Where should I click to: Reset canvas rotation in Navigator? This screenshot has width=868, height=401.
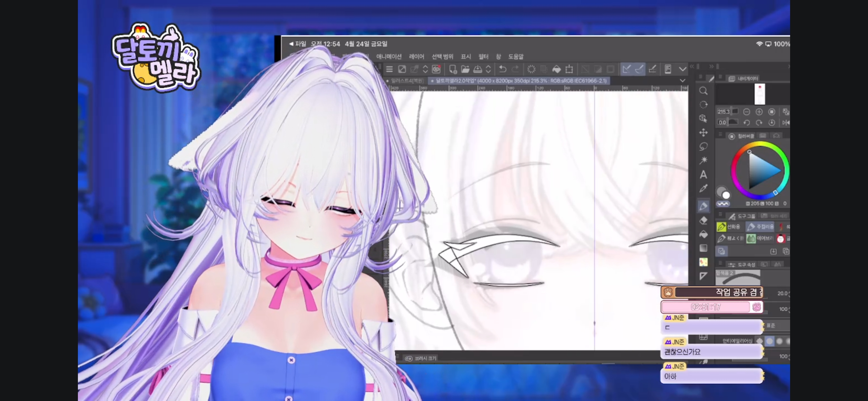pos(772,123)
